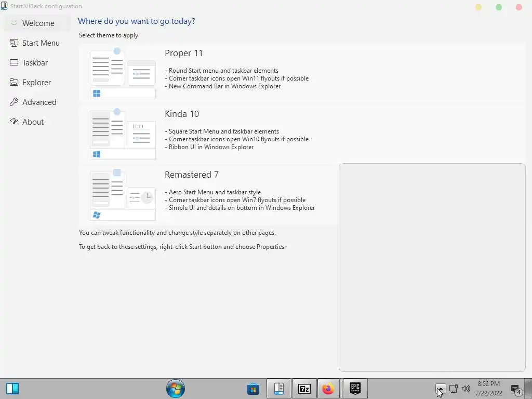The height and width of the screenshot is (399, 532).
Task: Click the Taskbar sidebar icon
Action: coord(14,62)
